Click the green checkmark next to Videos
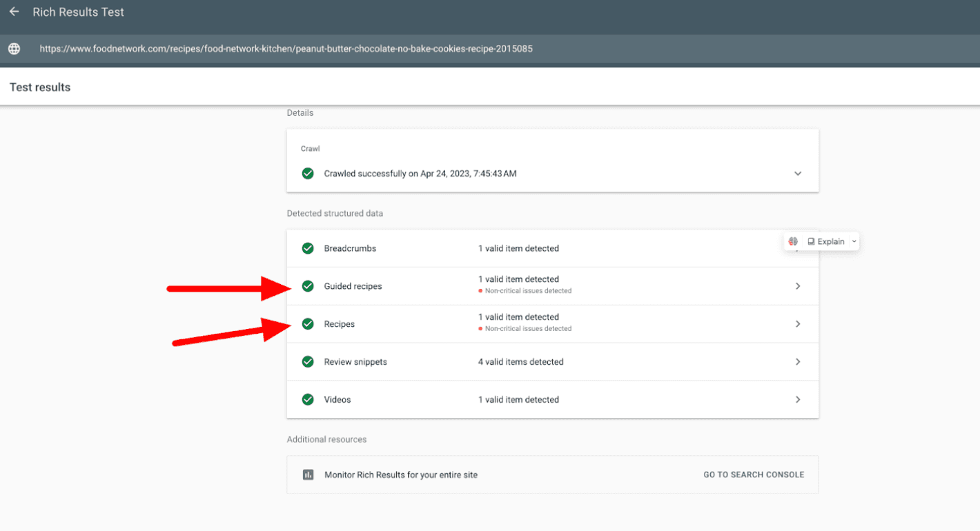 pyautogui.click(x=308, y=400)
